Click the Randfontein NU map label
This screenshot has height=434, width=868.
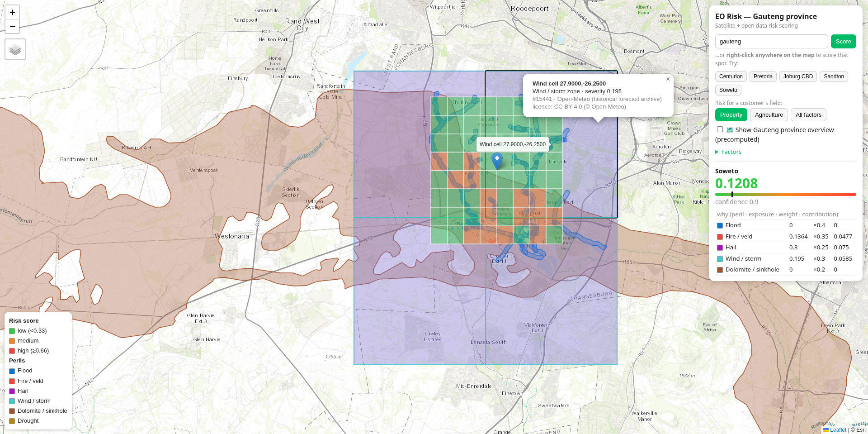tap(79, 159)
